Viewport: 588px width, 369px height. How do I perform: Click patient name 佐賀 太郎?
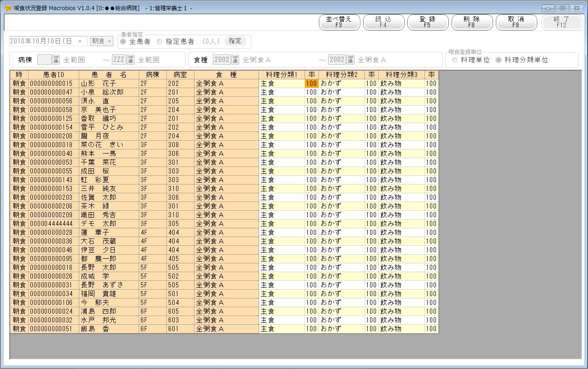click(109, 197)
